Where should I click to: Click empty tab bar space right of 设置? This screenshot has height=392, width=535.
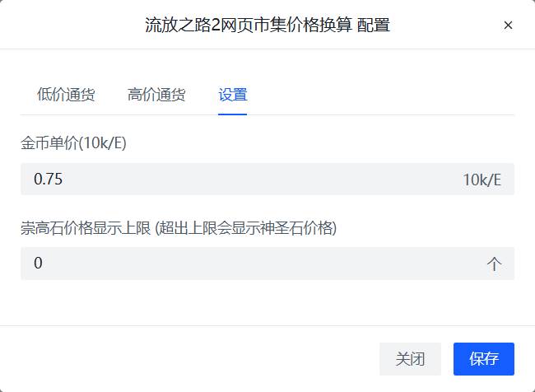point(379,94)
